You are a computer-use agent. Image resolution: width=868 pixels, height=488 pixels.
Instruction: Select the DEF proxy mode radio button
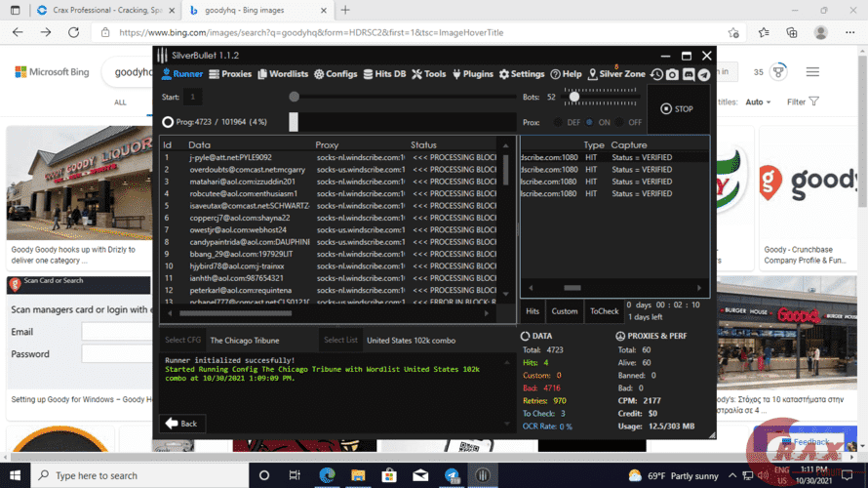tap(559, 123)
